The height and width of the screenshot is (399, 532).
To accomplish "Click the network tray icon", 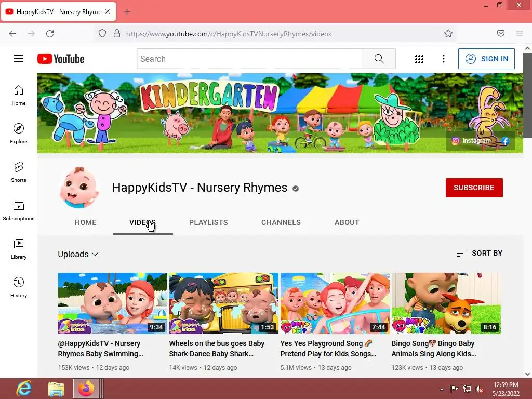I will (x=467, y=389).
